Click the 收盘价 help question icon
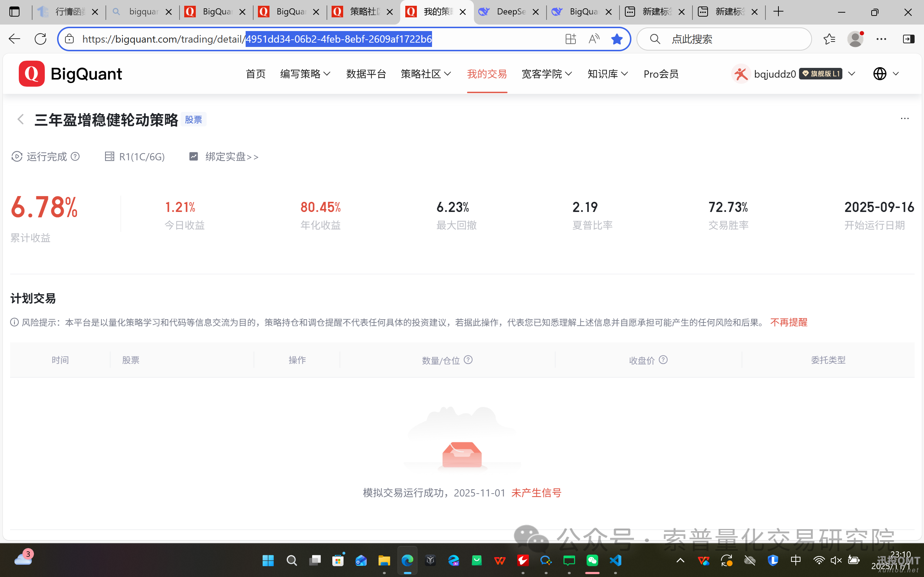This screenshot has width=924, height=577. click(663, 360)
